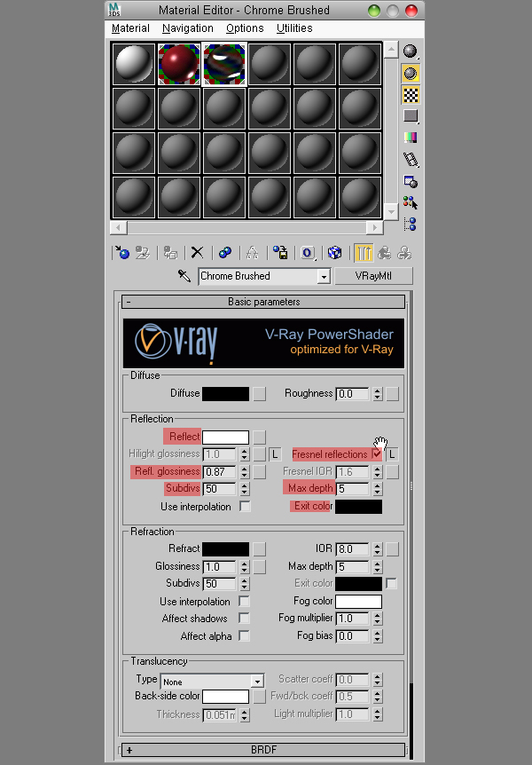Toggle the L lock beside Fresnel reflections
532x765 pixels.
392,454
